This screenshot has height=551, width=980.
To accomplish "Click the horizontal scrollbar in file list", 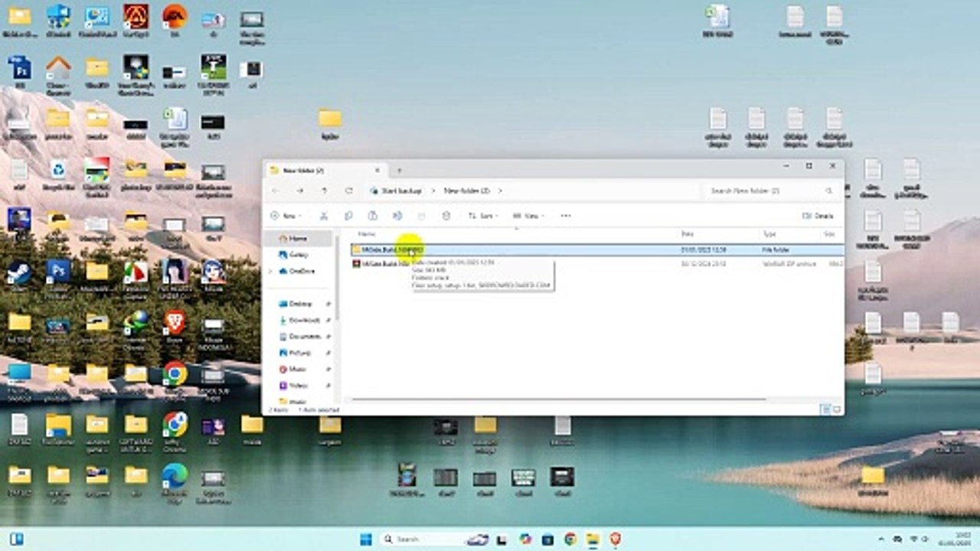I will point(559,399).
